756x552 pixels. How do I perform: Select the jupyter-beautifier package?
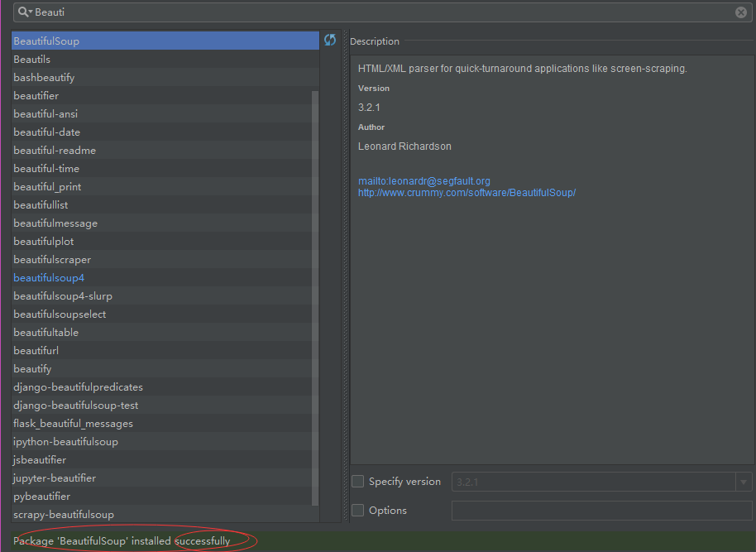pos(162,478)
